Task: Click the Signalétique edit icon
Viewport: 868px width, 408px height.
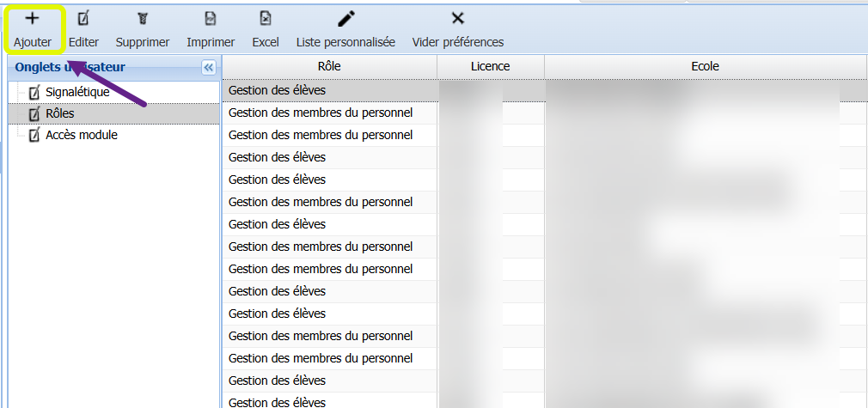Action: tap(34, 92)
